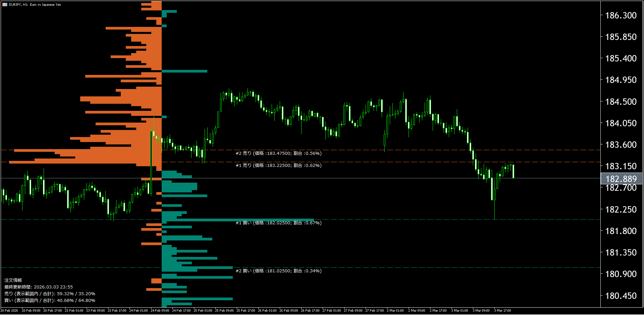Click the 注文情報 heading
The width and height of the screenshot is (644, 315).
pos(13,280)
